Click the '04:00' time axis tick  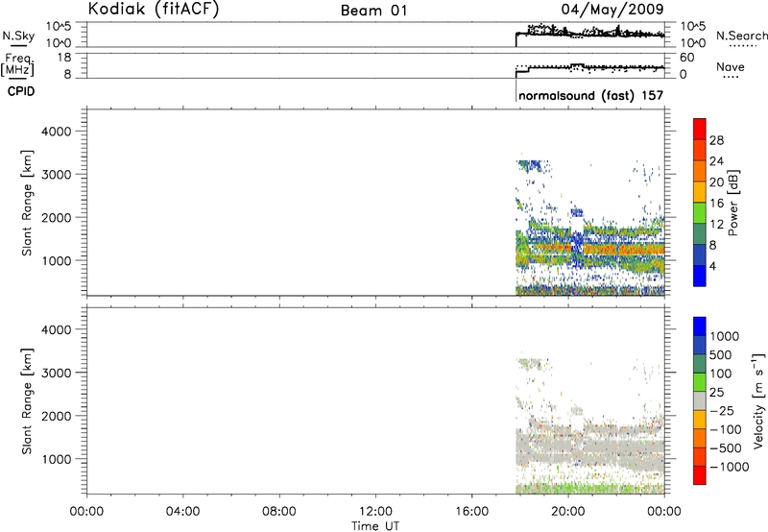coord(182,512)
